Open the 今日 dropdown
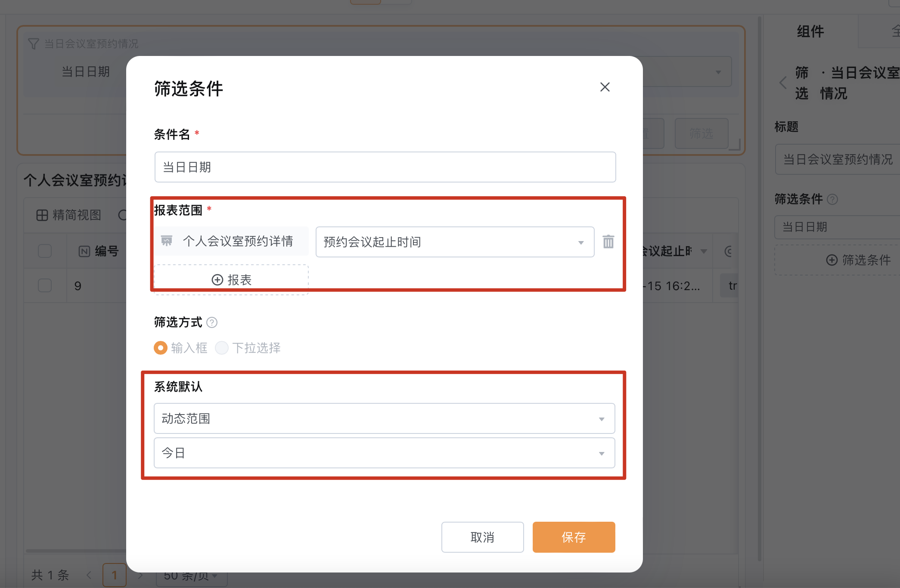This screenshot has width=900, height=588. click(x=384, y=453)
